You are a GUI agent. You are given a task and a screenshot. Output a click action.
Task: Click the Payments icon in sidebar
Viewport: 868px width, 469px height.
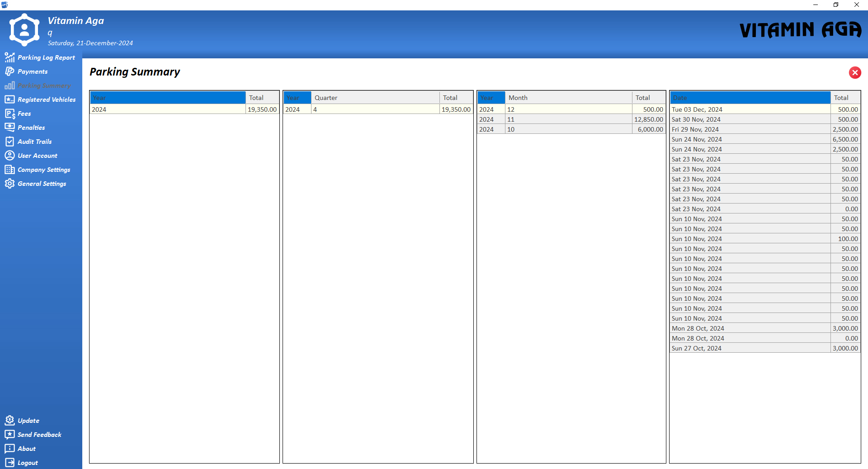tap(9, 71)
